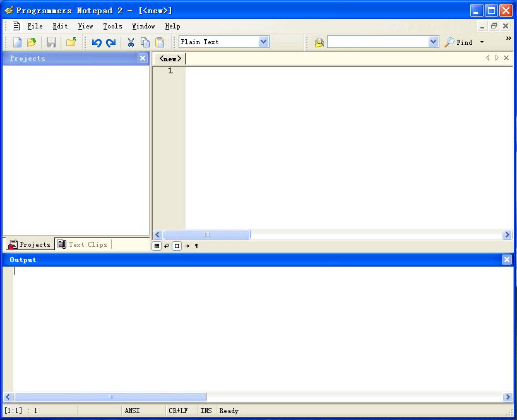The image size is (517, 420).
Task: Close the current document tab
Action: 506,58
